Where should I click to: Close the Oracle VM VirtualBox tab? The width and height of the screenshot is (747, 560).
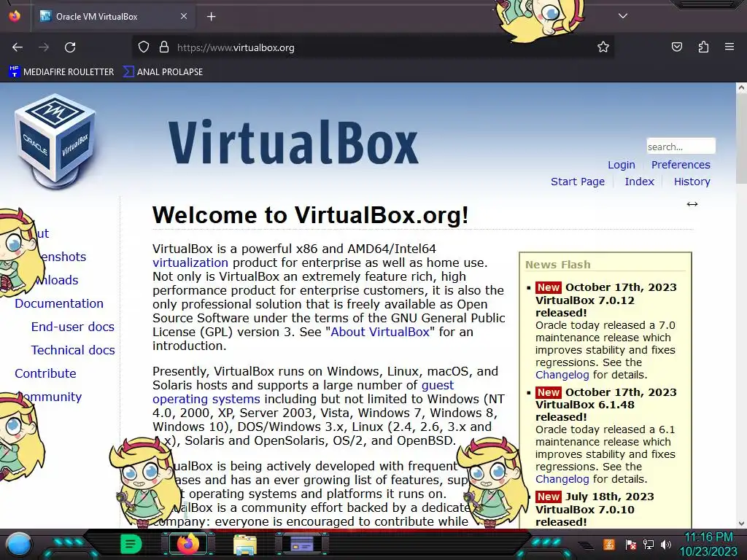pos(183,16)
